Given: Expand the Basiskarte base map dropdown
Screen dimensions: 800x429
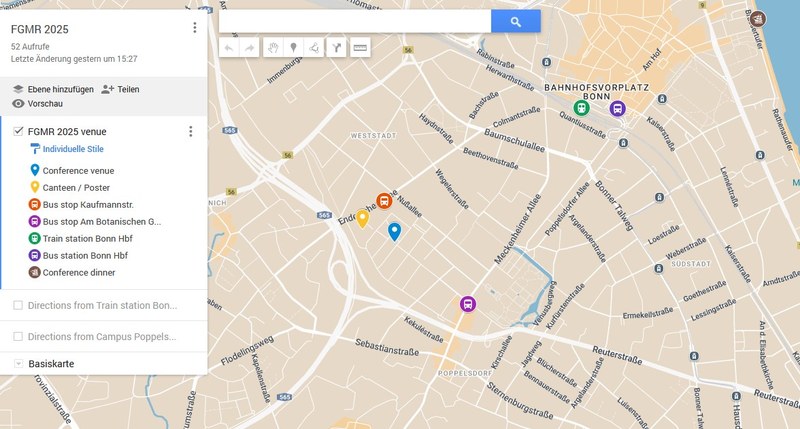Looking at the screenshot, I should tap(18, 364).
